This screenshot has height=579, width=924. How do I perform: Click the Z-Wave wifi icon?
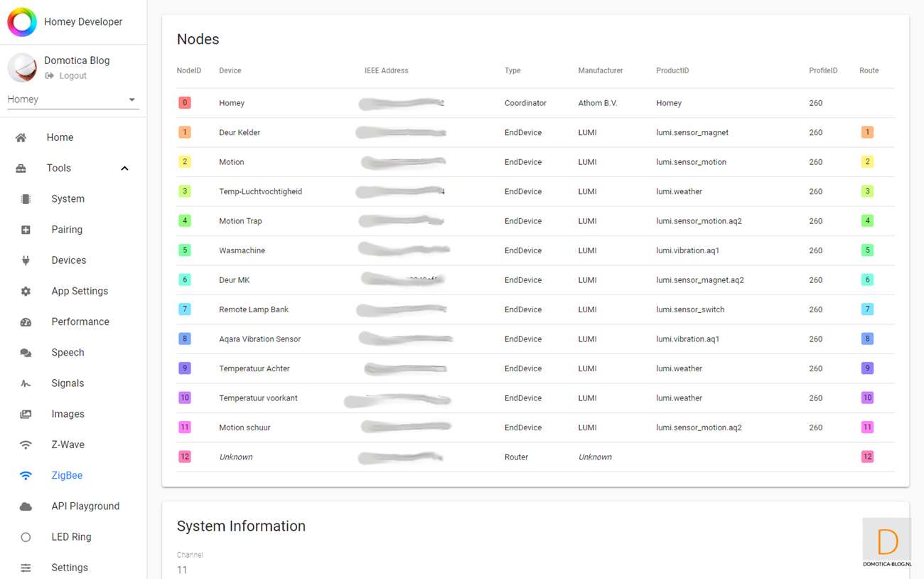[x=26, y=445]
